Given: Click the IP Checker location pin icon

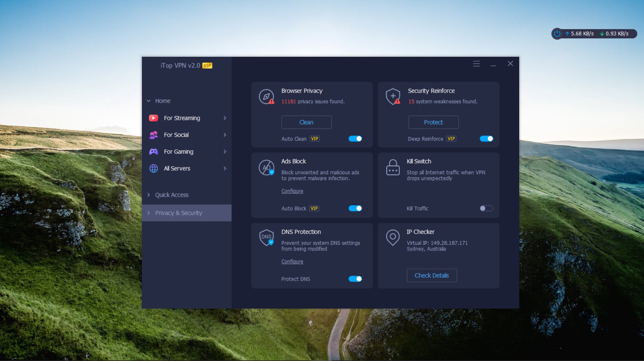Looking at the screenshot, I should pyautogui.click(x=393, y=237).
